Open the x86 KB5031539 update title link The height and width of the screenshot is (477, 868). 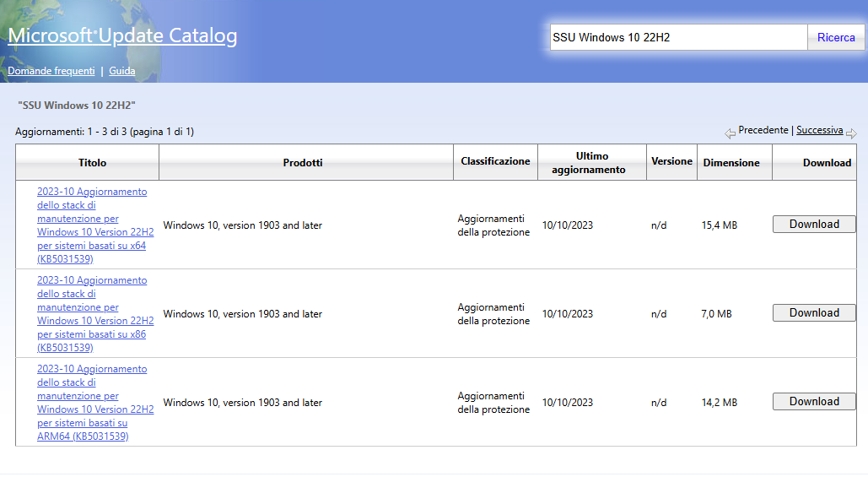point(95,313)
